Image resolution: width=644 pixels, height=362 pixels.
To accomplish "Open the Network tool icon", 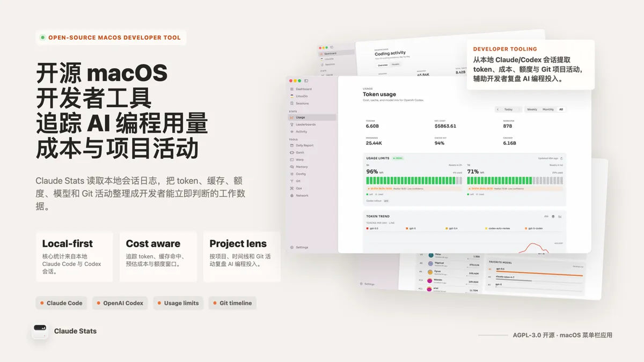I will (292, 195).
